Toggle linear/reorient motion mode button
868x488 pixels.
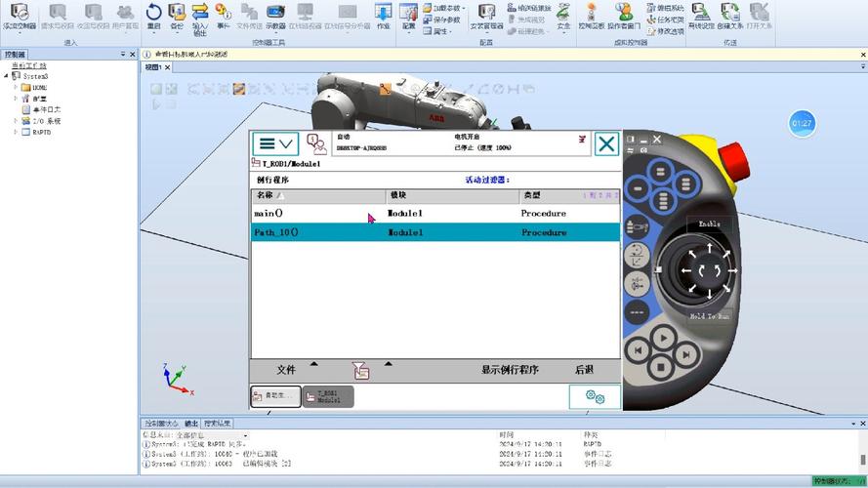[637, 256]
